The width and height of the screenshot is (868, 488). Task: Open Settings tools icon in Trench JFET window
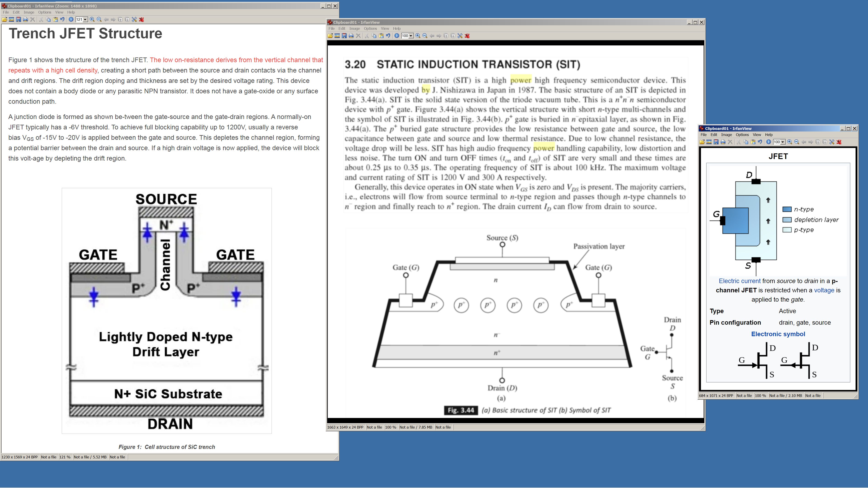click(x=134, y=19)
